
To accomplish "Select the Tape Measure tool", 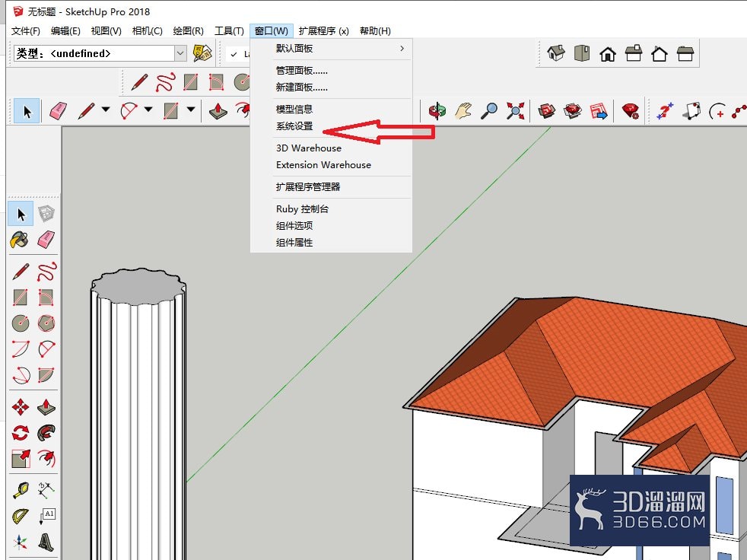I will 21,491.
